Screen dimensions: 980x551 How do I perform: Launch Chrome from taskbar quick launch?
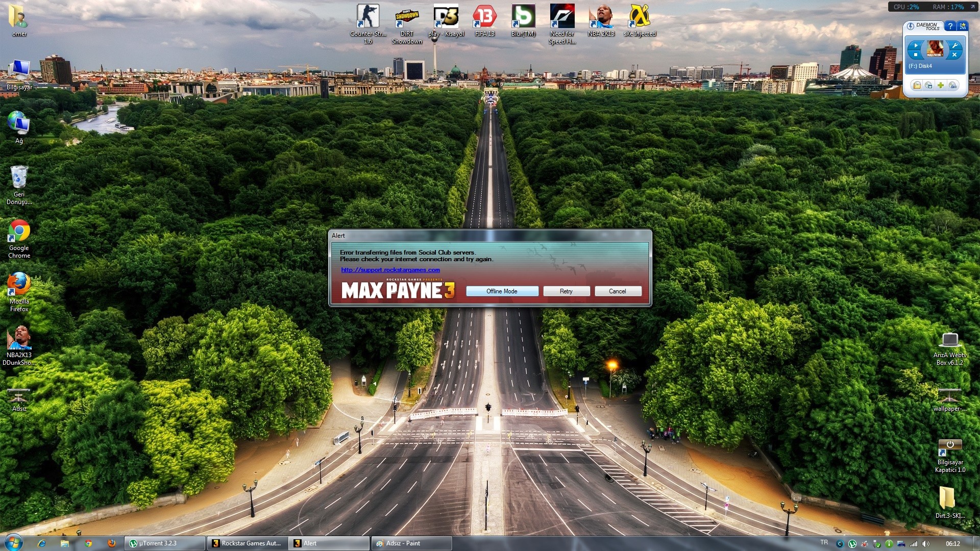[88, 543]
